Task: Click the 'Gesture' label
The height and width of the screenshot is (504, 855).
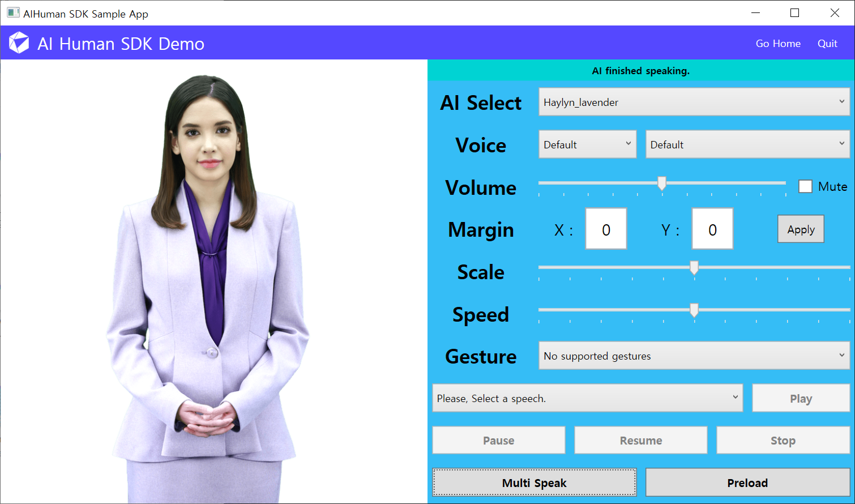Action: [481, 356]
